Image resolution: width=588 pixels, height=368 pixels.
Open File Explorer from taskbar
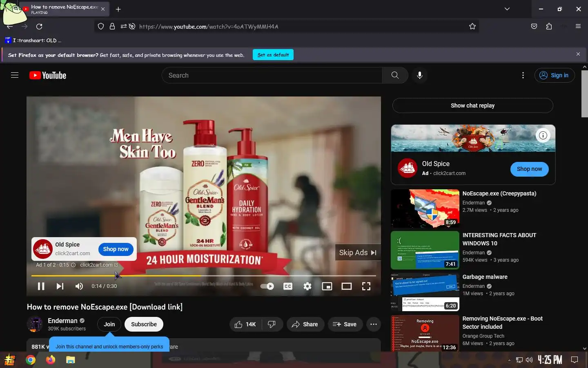tap(71, 360)
